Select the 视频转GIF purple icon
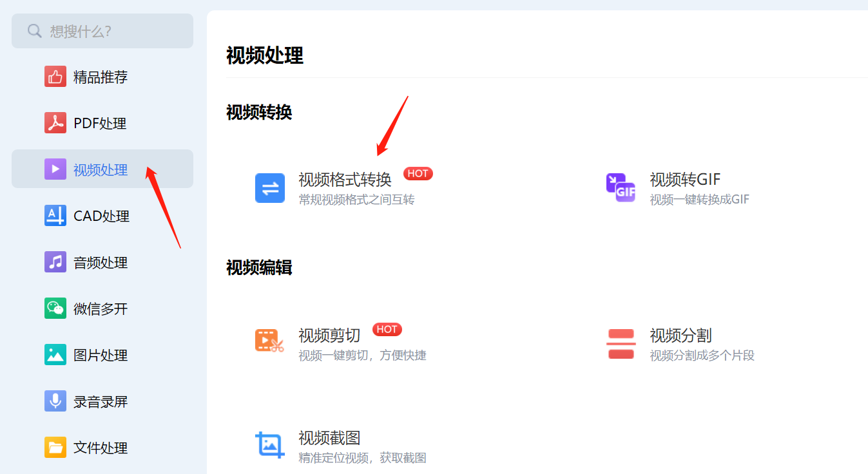 pyautogui.click(x=620, y=187)
